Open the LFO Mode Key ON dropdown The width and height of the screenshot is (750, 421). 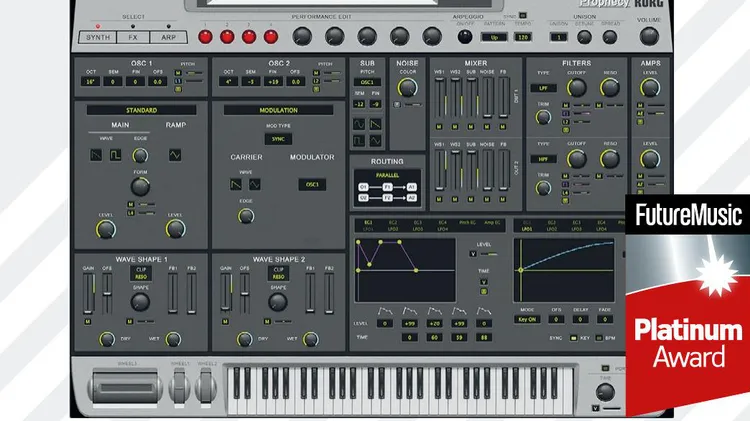tap(528, 319)
